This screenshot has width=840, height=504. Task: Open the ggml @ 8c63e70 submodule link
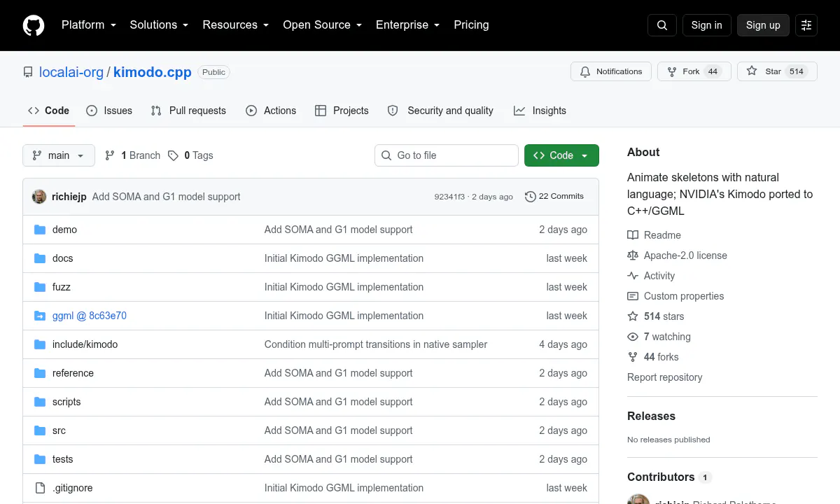click(x=90, y=316)
